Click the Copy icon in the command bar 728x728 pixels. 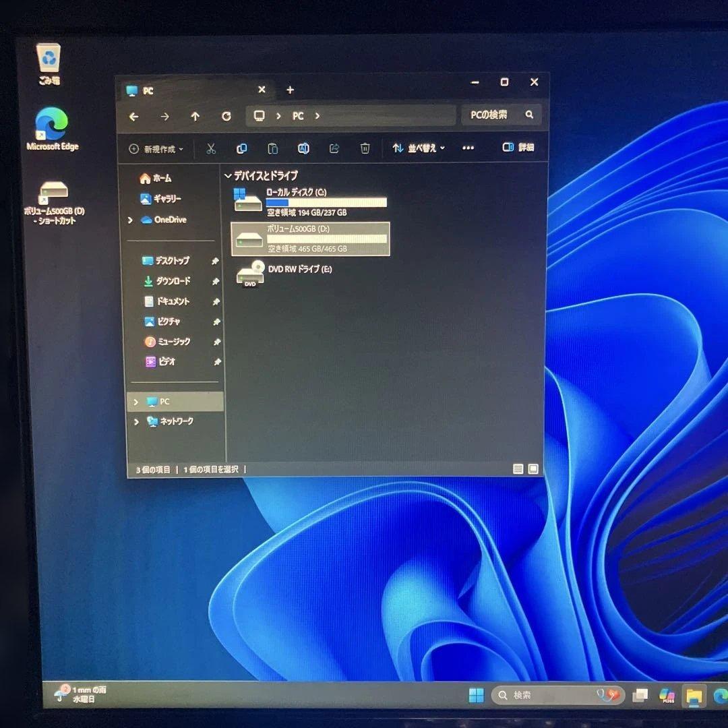pos(241,148)
